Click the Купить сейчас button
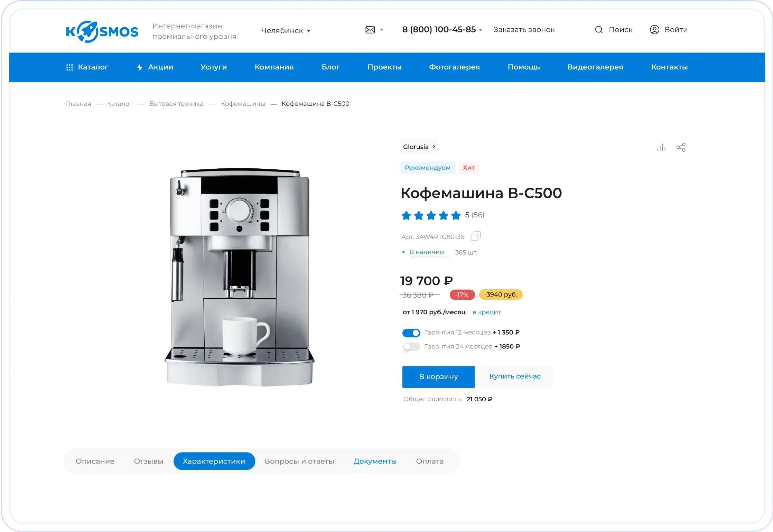Viewport: 773px width, 532px height. click(x=515, y=376)
